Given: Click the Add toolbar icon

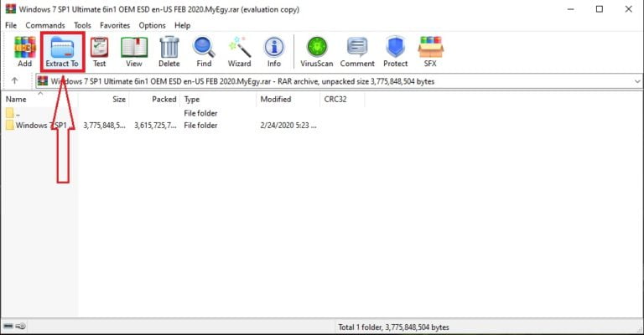Looking at the screenshot, I should (24, 52).
